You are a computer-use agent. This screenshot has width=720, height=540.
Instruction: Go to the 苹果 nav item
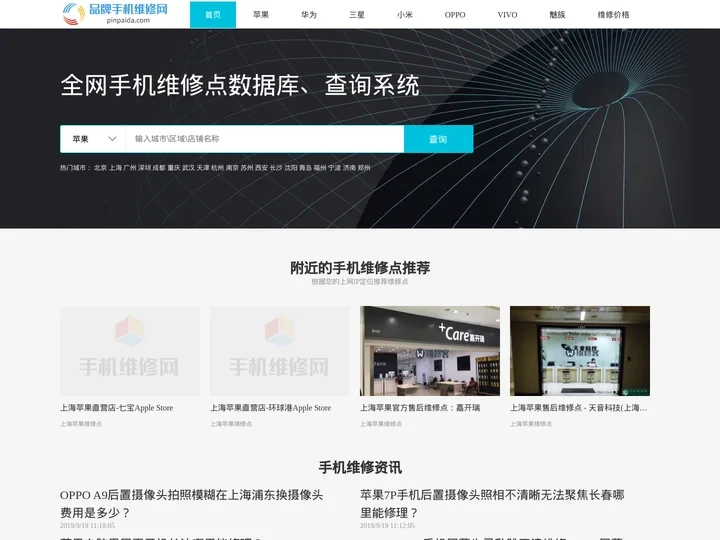click(261, 15)
